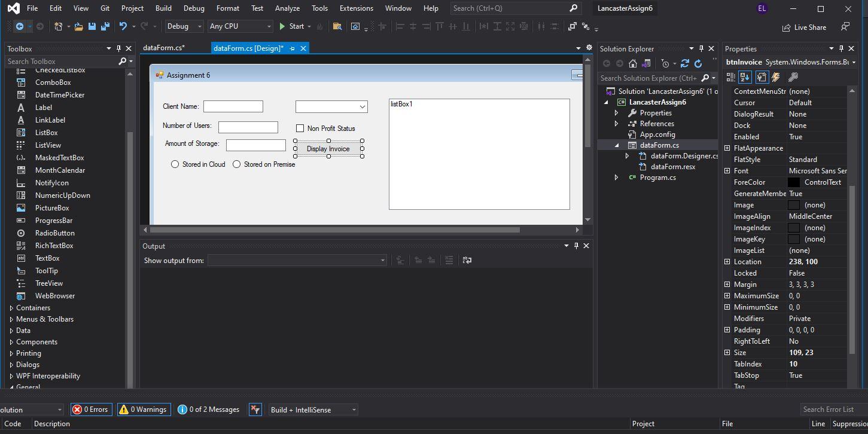Click the Live Share button
Viewport: 868px width, 434px height.
point(804,27)
